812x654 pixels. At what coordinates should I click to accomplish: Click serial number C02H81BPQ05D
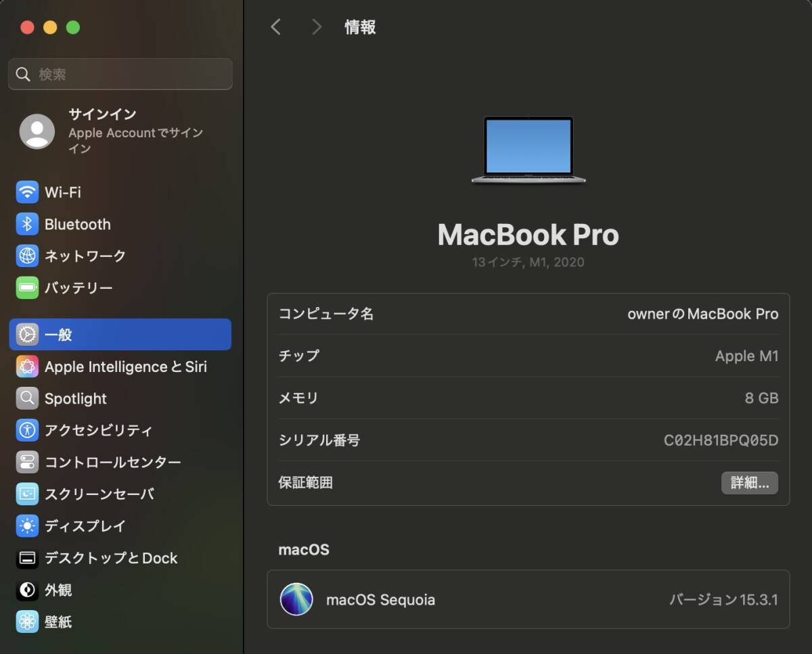pos(721,441)
